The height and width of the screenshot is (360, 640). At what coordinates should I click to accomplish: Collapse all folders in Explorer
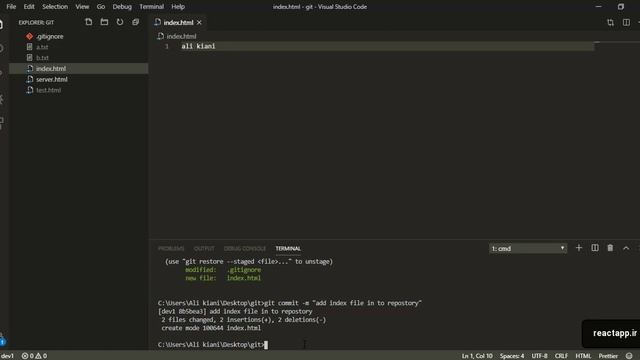click(136, 22)
